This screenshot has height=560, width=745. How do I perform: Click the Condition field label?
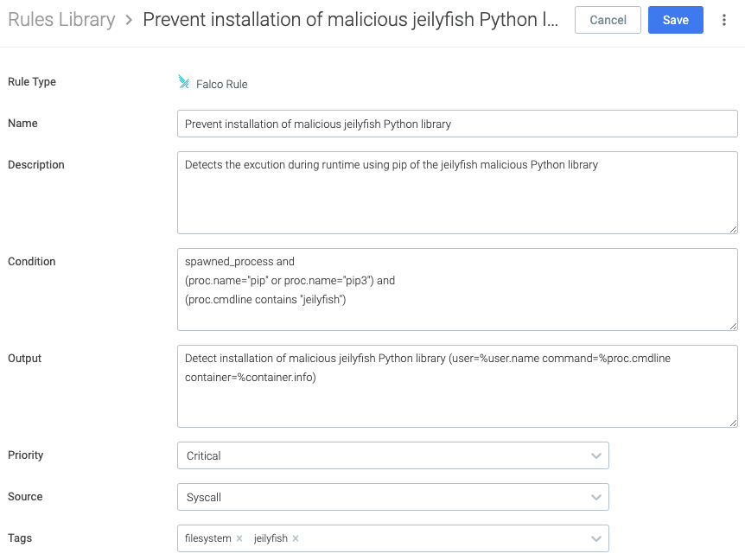31,261
